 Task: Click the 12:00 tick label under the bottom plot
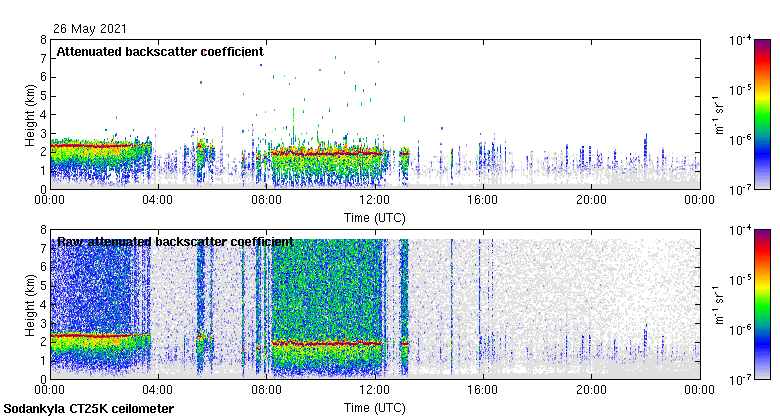pyautogui.click(x=375, y=390)
